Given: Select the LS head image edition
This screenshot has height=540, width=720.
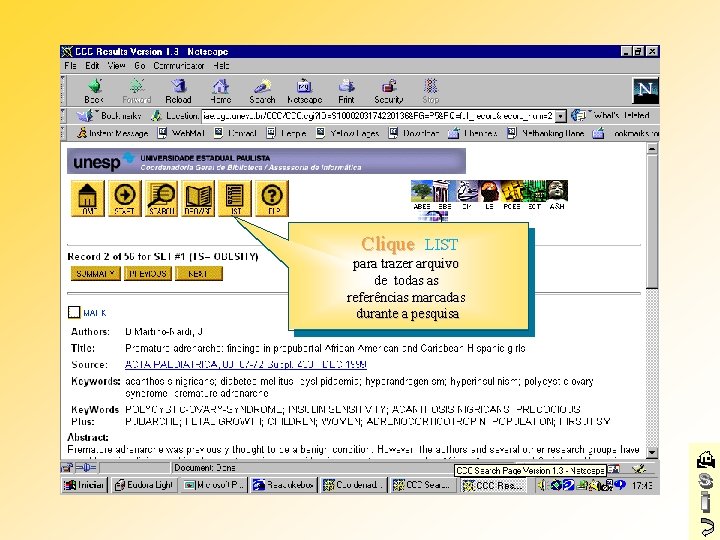Looking at the screenshot, I should 489,191.
